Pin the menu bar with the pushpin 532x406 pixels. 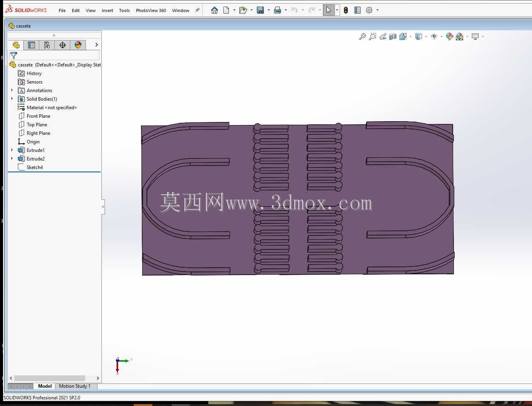197,10
